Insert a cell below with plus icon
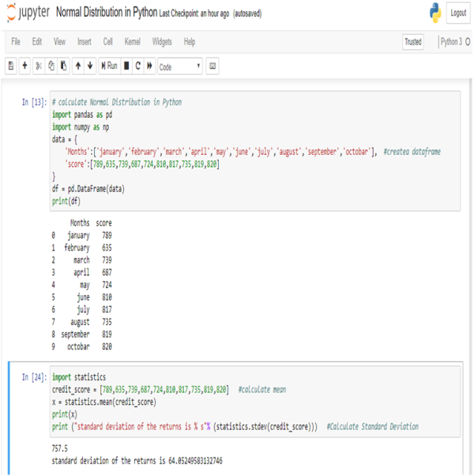This screenshot has height=476, width=474. pyautogui.click(x=24, y=67)
